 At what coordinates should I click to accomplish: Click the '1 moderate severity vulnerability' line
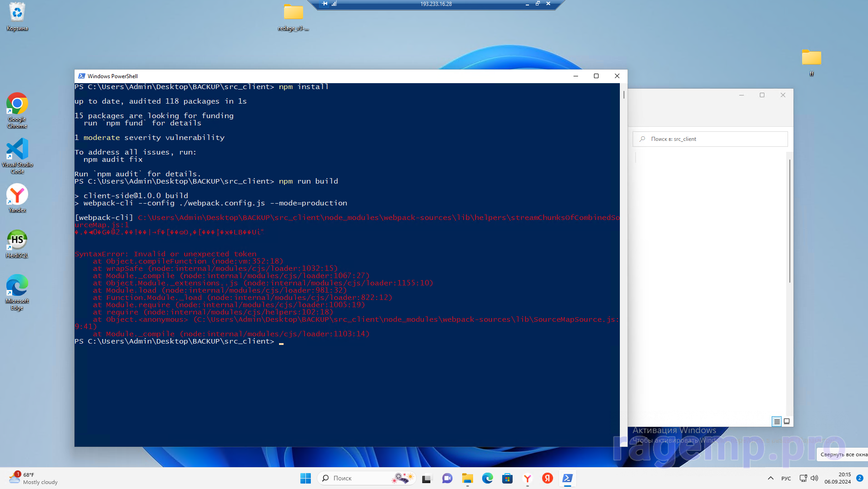coord(150,138)
